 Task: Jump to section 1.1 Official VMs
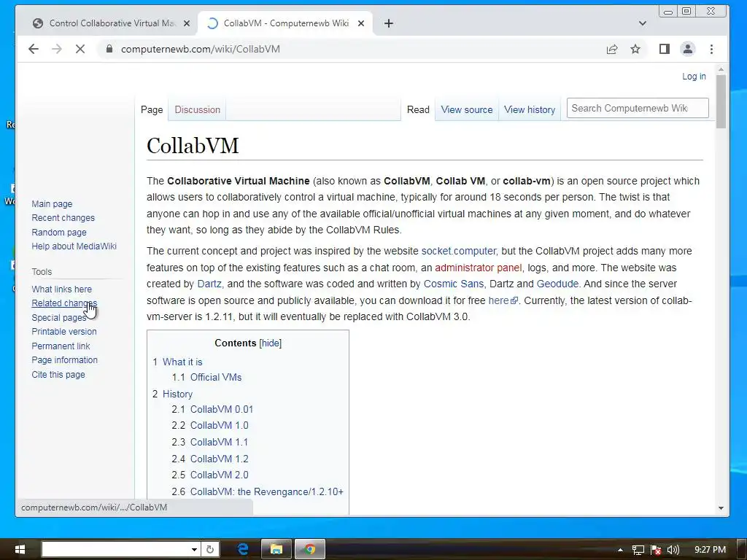[x=206, y=377]
